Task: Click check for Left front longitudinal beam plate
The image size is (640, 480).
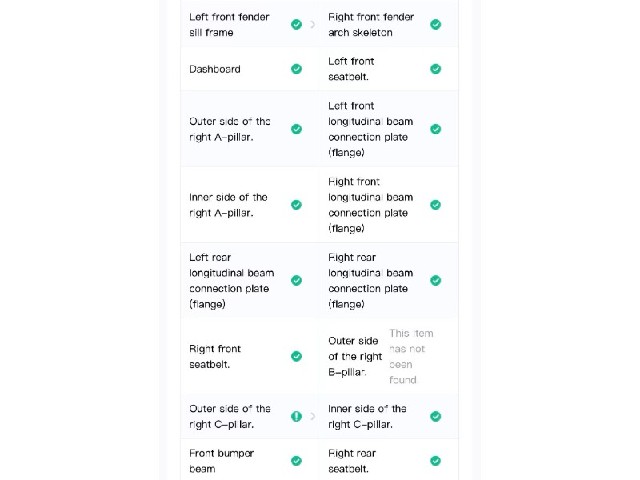Action: (x=436, y=129)
